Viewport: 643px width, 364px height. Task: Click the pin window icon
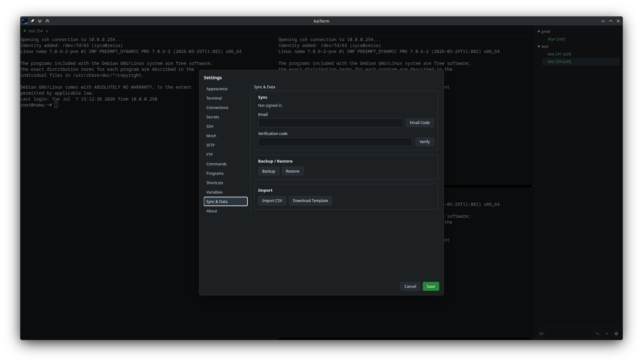32,21
